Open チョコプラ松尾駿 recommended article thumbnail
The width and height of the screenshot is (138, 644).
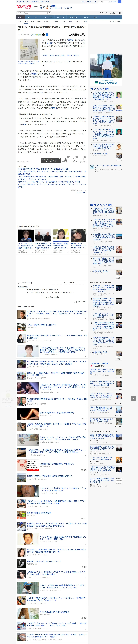pyautogui.click(x=43, y=235)
